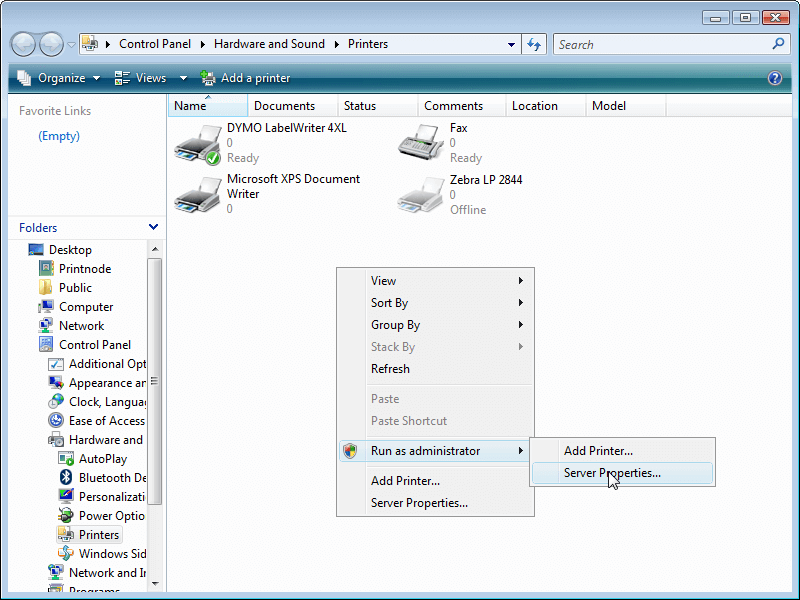Click the search magnifier icon
800x600 pixels.
[x=778, y=44]
